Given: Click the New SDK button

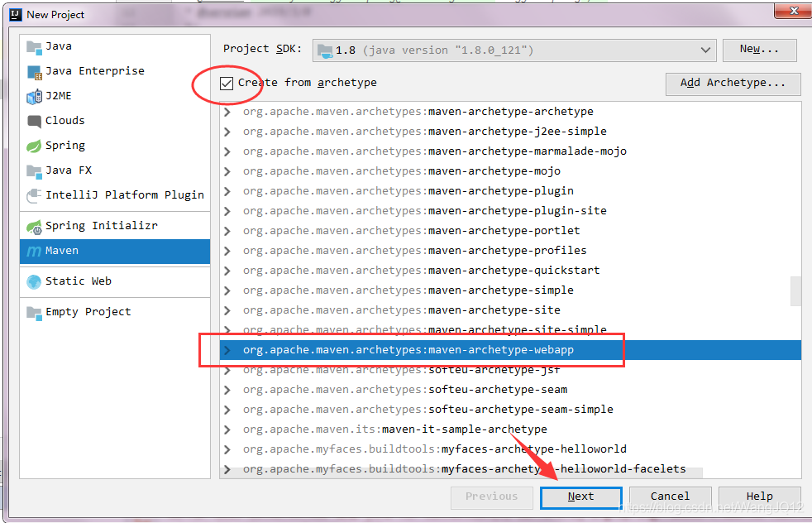Looking at the screenshot, I should pyautogui.click(x=759, y=50).
